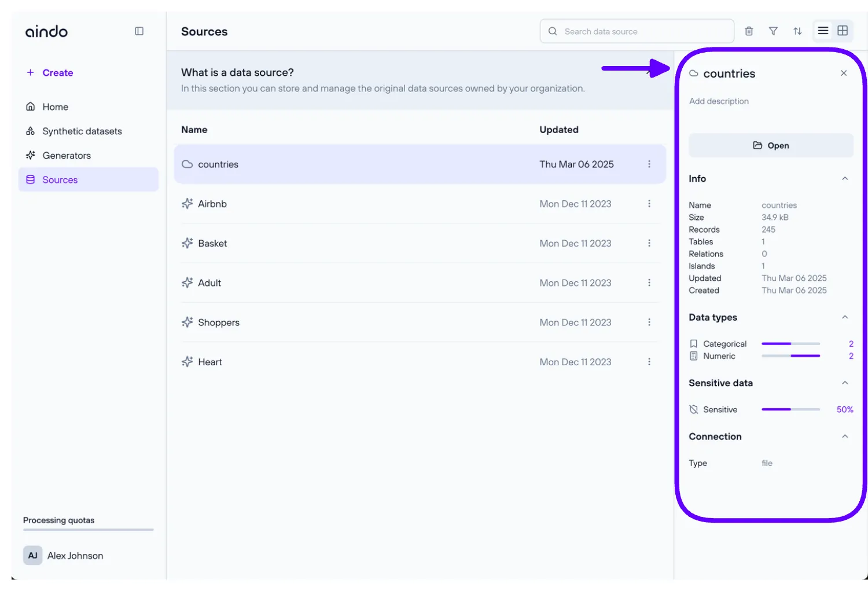
Task: Toggle list view layout
Action: pyautogui.click(x=823, y=31)
